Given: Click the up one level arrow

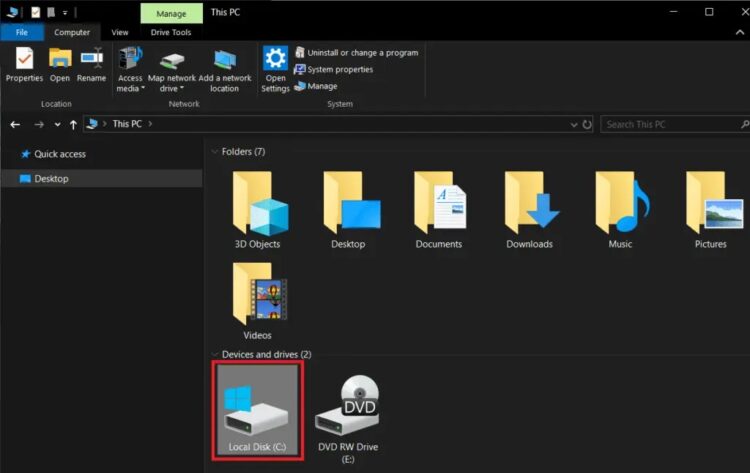Looking at the screenshot, I should (x=73, y=124).
